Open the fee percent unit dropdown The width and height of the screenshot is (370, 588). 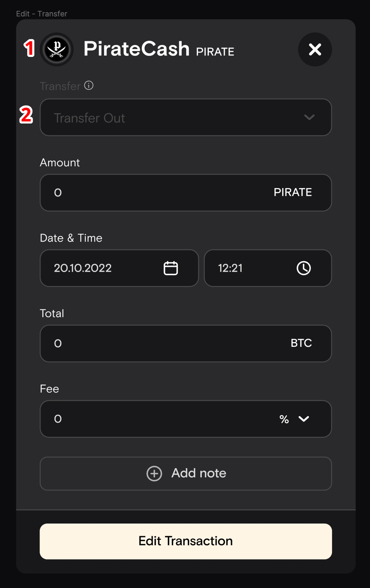(304, 419)
